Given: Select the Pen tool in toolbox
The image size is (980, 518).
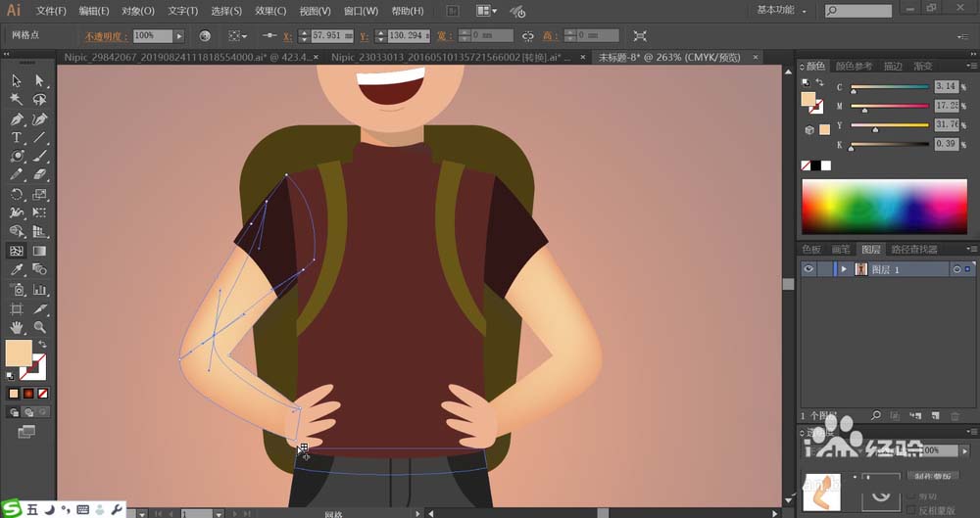Looking at the screenshot, I should [x=17, y=119].
